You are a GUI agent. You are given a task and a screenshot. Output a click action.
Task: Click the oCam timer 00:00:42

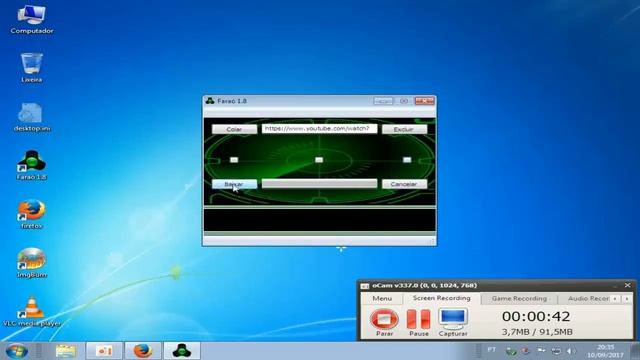click(x=536, y=316)
